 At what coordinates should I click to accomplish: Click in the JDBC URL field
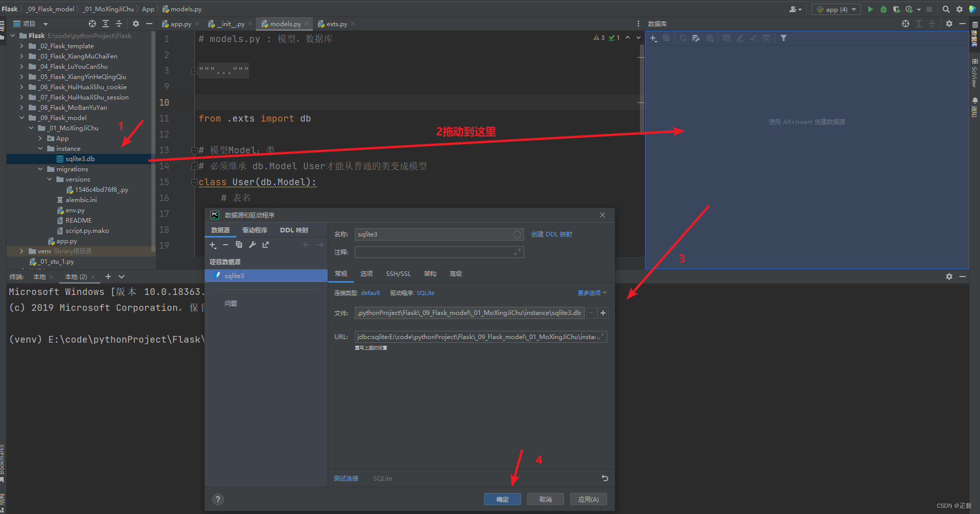481,337
